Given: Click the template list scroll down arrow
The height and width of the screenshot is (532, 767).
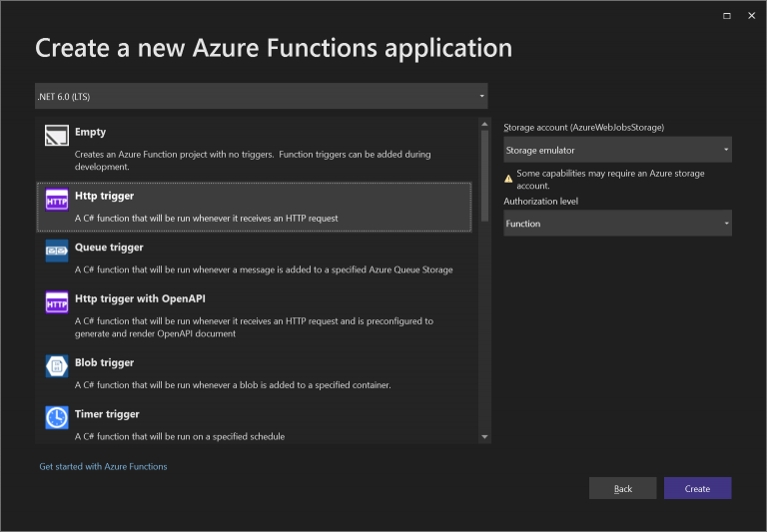Looking at the screenshot, I should click(x=484, y=436).
